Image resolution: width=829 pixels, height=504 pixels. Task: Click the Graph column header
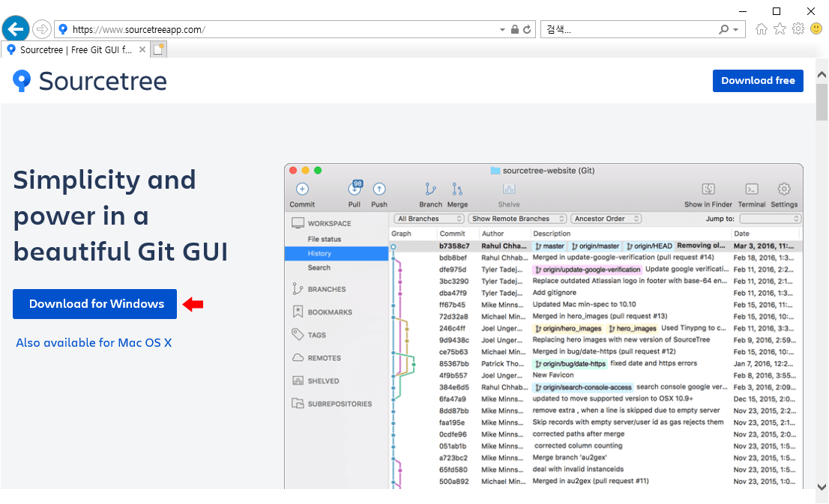click(x=401, y=234)
